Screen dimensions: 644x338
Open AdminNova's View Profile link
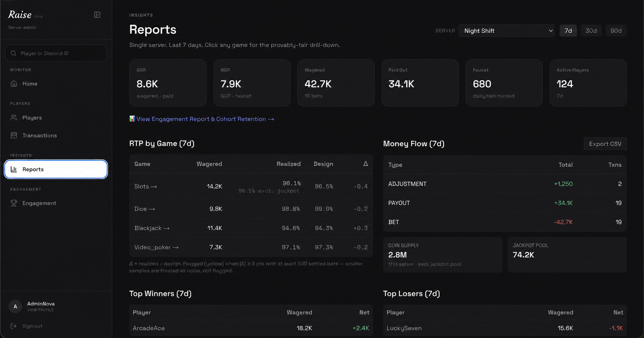click(x=40, y=310)
